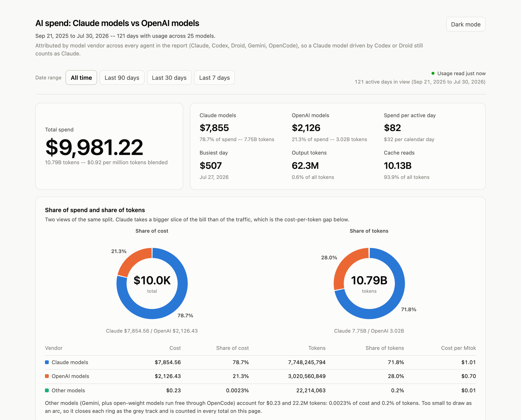Click the 7,748,245,794 tokens cell

coord(307,362)
